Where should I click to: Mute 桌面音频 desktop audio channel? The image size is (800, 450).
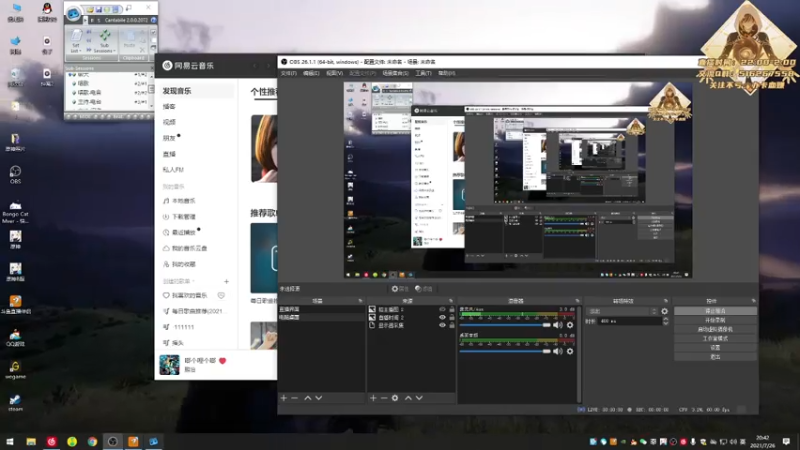click(x=558, y=351)
